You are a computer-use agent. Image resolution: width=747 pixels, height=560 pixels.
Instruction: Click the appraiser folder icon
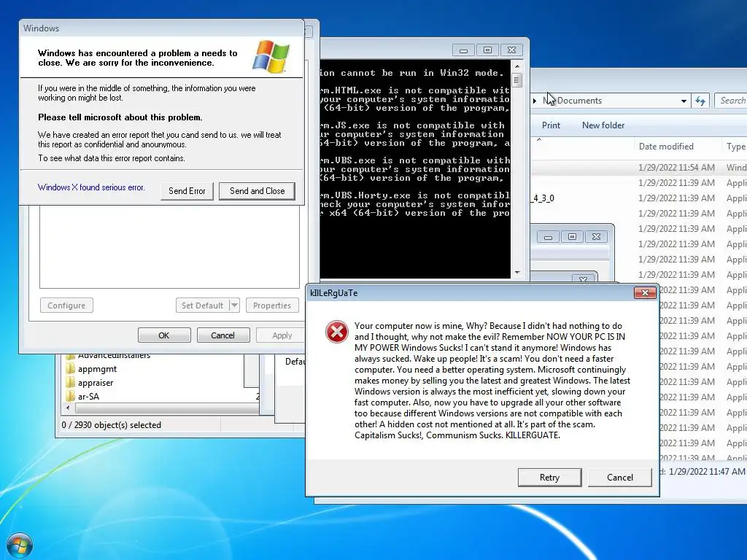click(71, 382)
